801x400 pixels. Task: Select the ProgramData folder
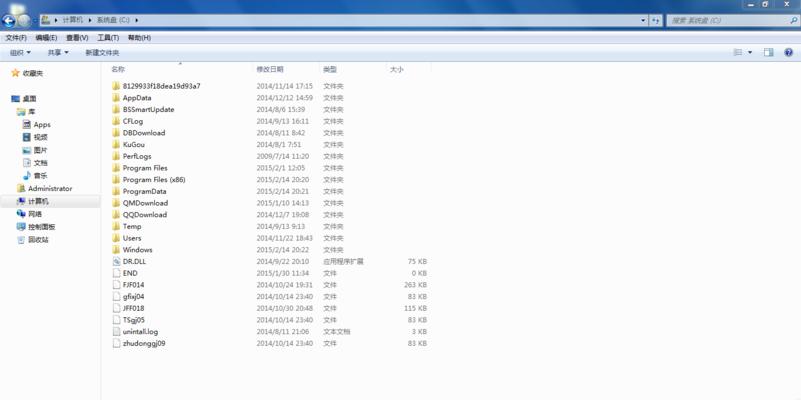point(144,192)
